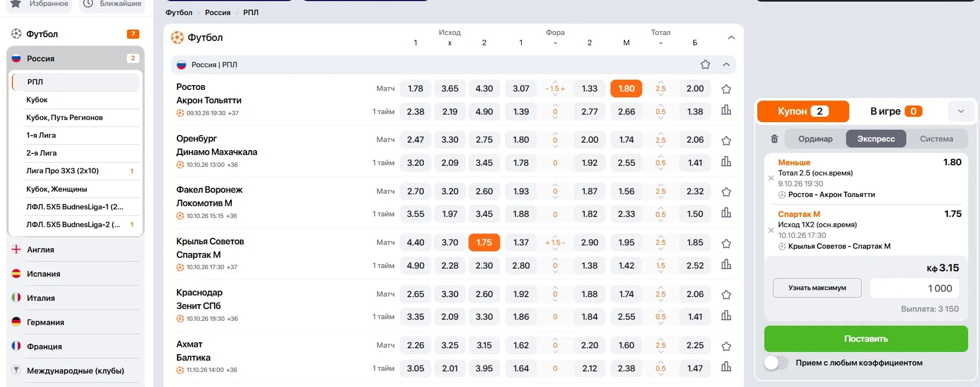Image resolution: width=980 pixels, height=387 pixels.
Task: Deselect Спартак М win odds 1.75
Action: click(x=484, y=243)
